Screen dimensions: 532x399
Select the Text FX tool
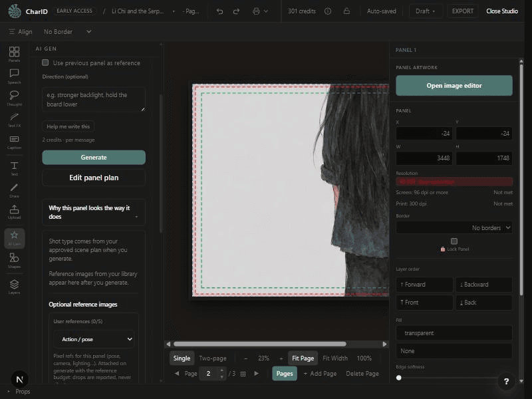pos(14,120)
